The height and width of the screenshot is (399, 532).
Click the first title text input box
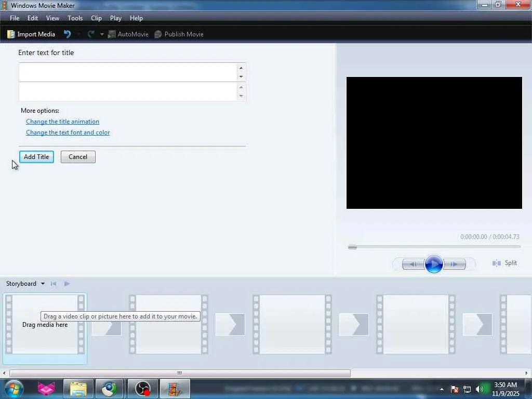click(128, 72)
